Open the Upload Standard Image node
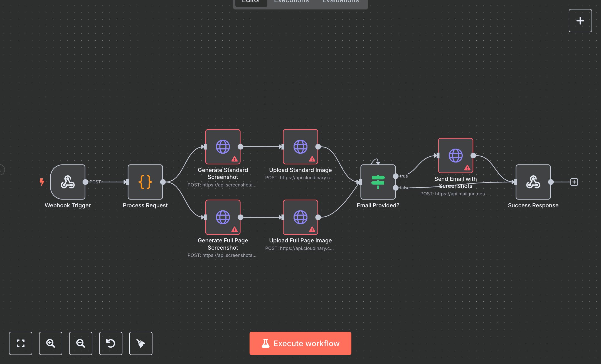 (300, 146)
